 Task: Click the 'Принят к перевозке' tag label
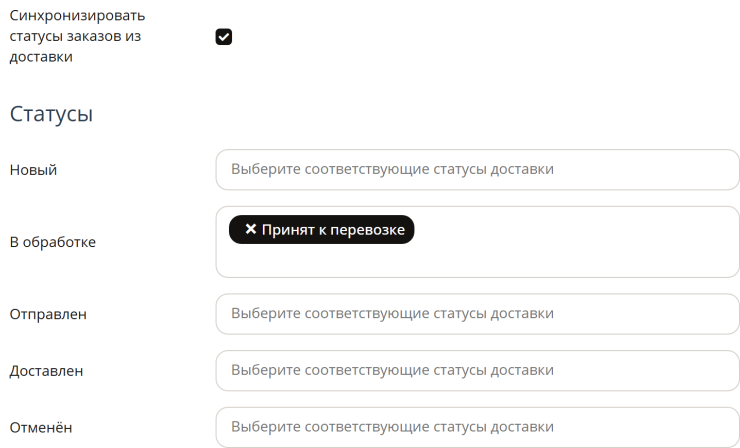point(333,230)
